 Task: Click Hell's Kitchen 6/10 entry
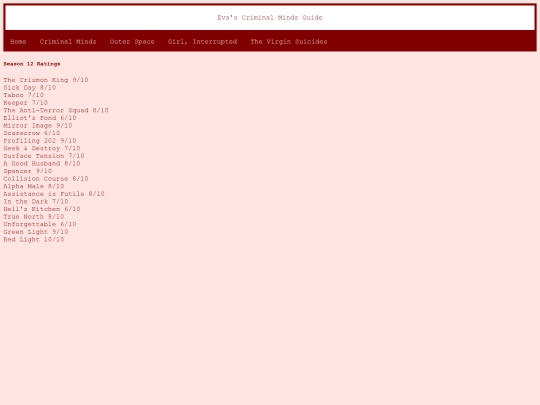pos(42,209)
